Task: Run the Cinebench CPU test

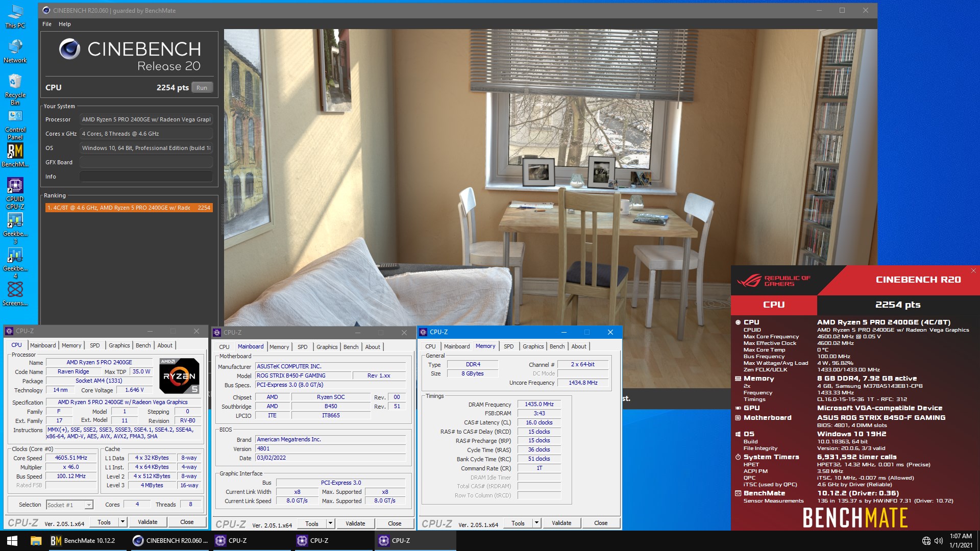Action: (x=202, y=88)
